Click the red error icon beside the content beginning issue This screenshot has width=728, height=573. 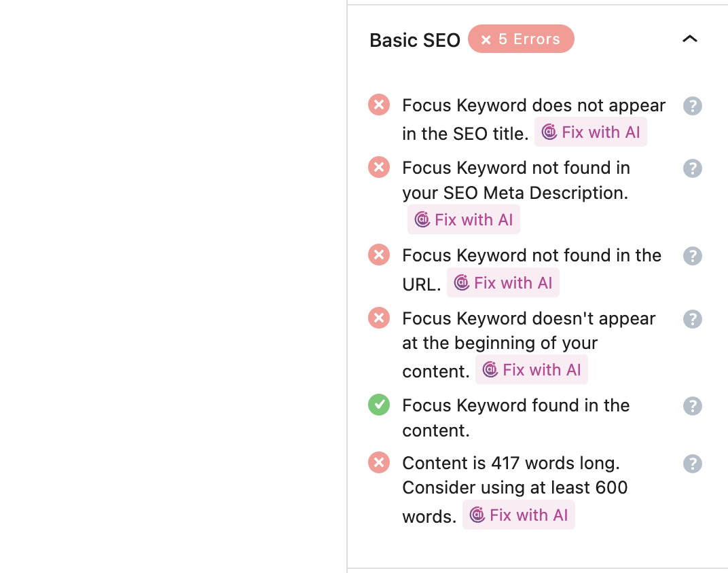coord(379,318)
